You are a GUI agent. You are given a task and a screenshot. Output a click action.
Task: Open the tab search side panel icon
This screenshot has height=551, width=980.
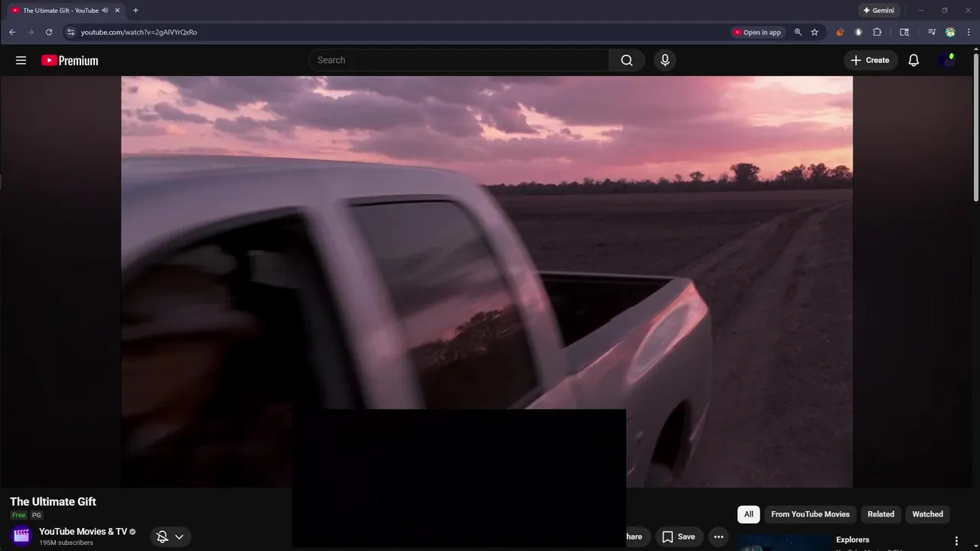(x=904, y=32)
